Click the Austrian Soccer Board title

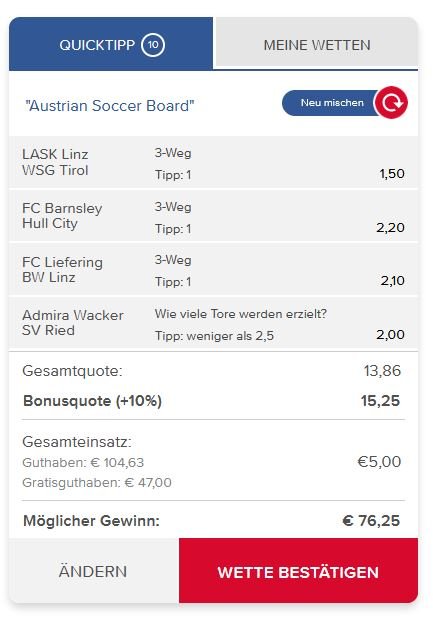coord(110,106)
